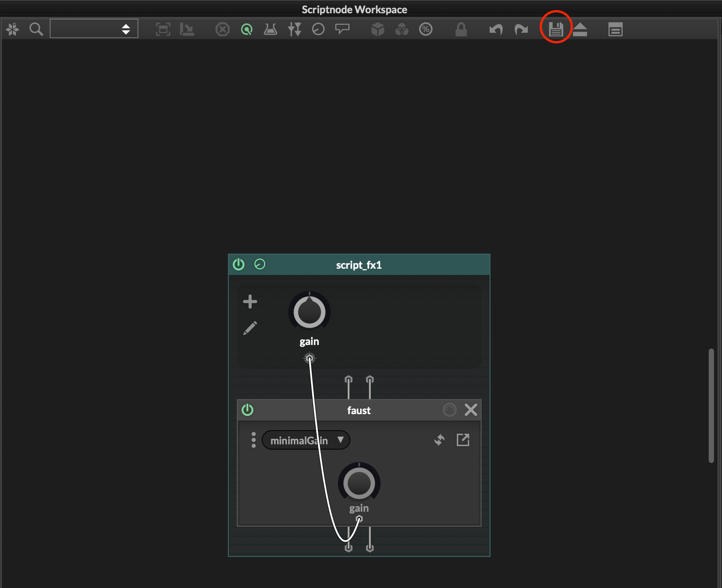The image size is (722, 588).
Task: Click the faust gain connection point
Action: (x=359, y=519)
